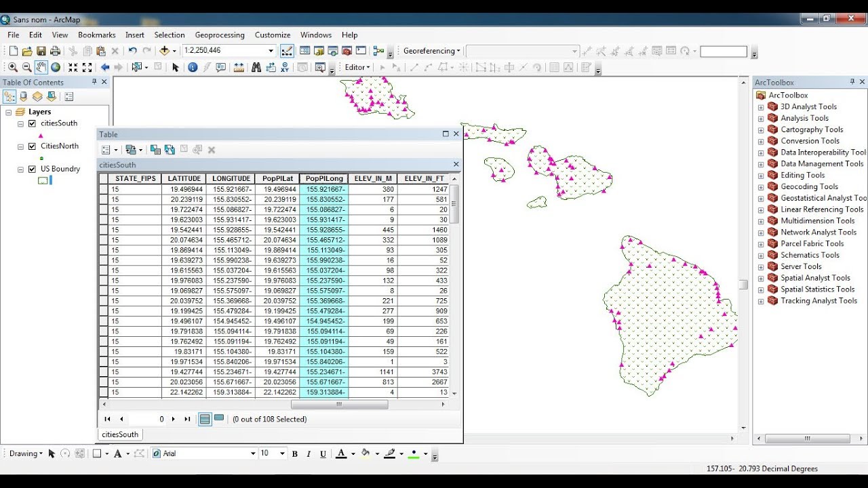This screenshot has height=488, width=868.
Task: Expand the Spatial Analyst Tools toolbox
Action: 760,278
